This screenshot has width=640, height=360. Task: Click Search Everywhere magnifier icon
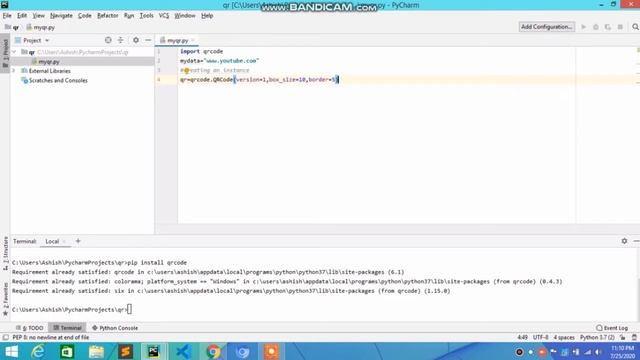click(635, 27)
